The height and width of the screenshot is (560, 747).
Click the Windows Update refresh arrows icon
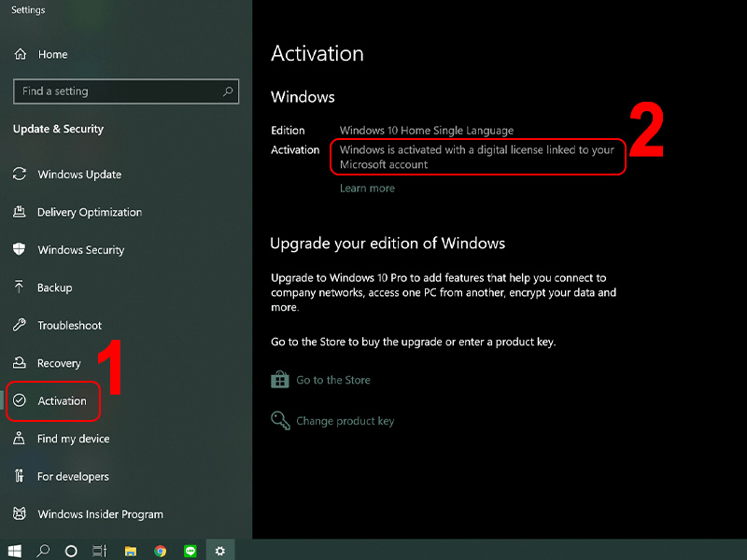click(x=20, y=174)
